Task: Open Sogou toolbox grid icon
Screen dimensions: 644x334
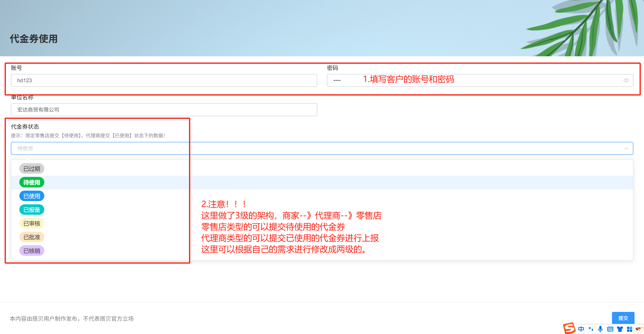Action: click(630, 329)
